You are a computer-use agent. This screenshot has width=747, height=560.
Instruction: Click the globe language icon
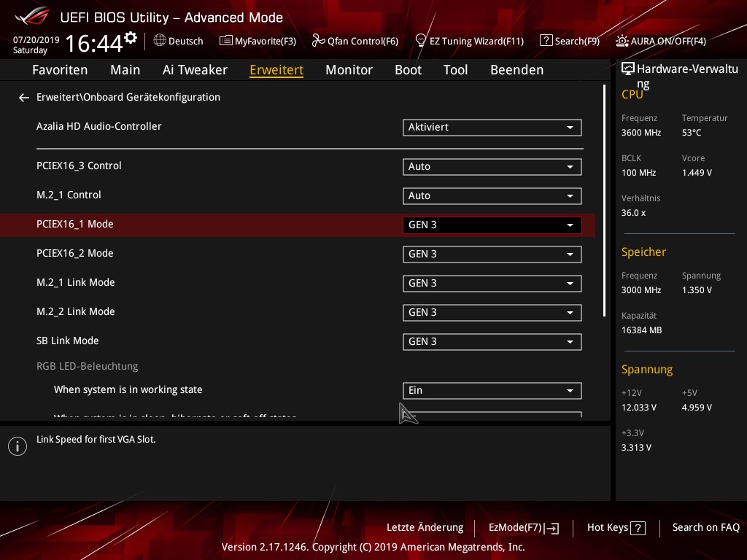pos(160,40)
